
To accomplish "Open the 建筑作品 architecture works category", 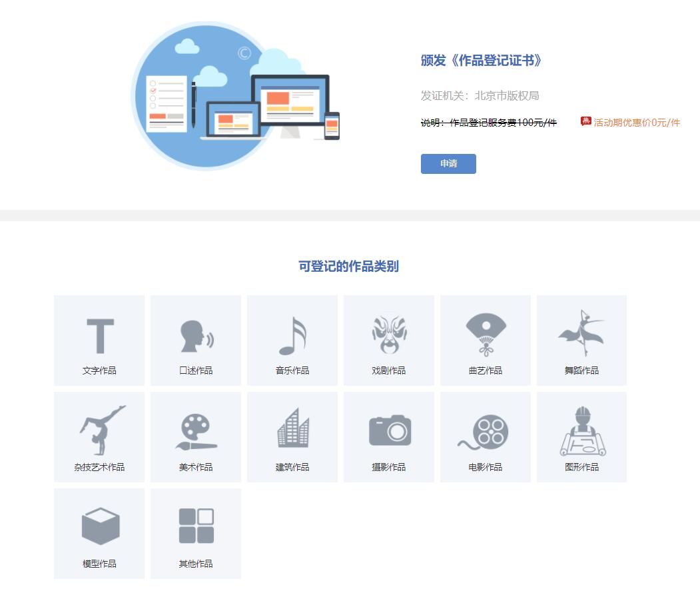I will [x=292, y=436].
